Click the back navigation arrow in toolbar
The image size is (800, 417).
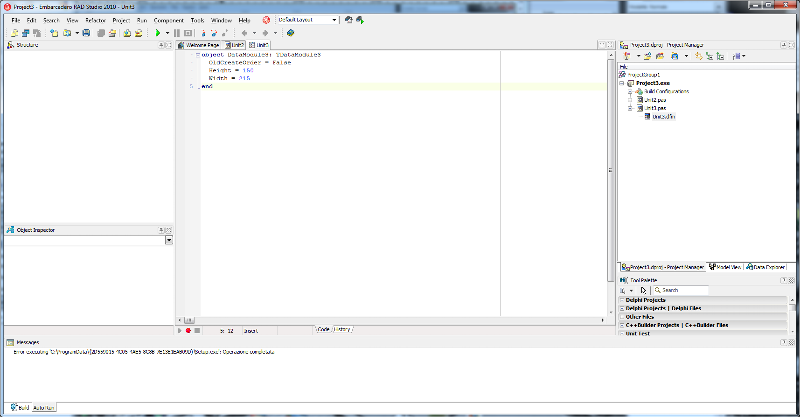point(244,33)
